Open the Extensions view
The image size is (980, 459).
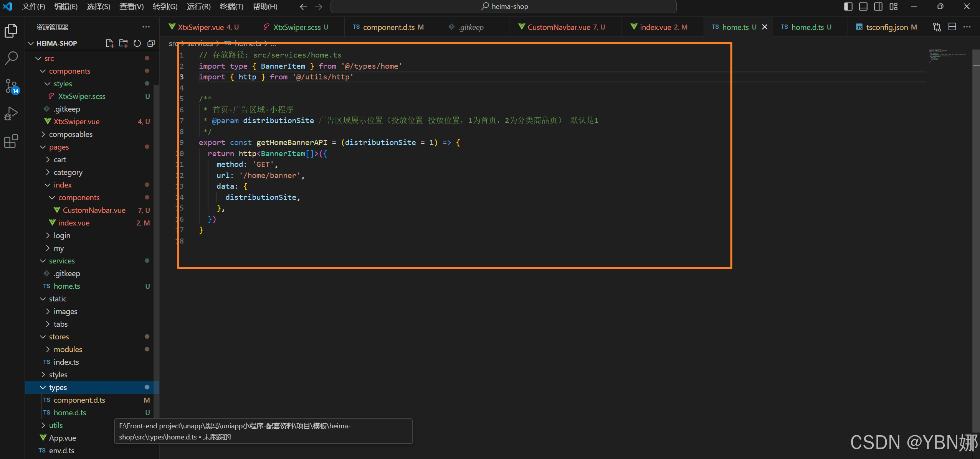pyautogui.click(x=11, y=141)
